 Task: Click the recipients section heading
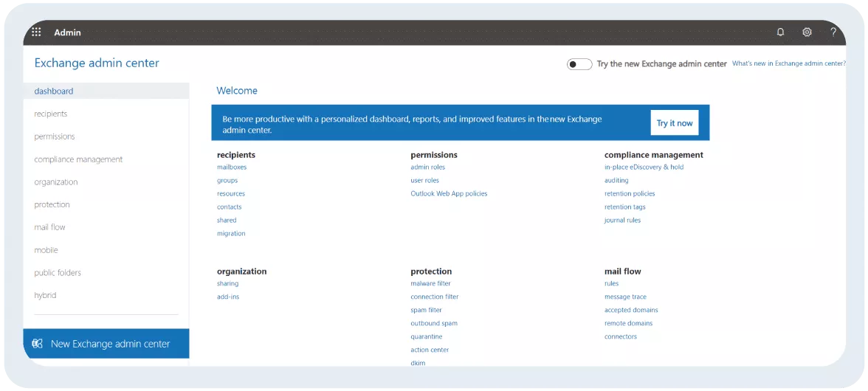coord(236,156)
